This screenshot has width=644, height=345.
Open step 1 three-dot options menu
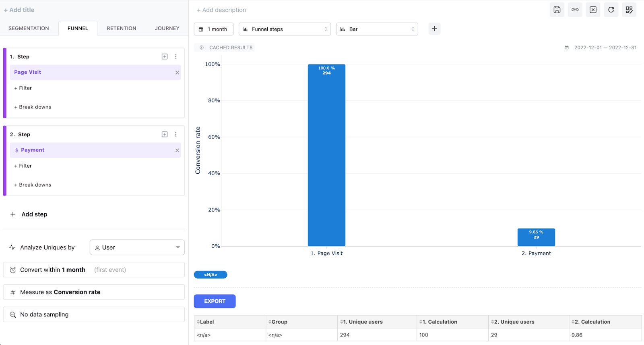click(x=176, y=57)
